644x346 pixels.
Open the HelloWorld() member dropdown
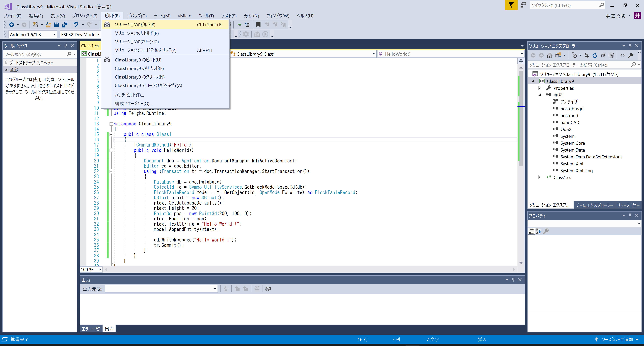[x=522, y=54]
